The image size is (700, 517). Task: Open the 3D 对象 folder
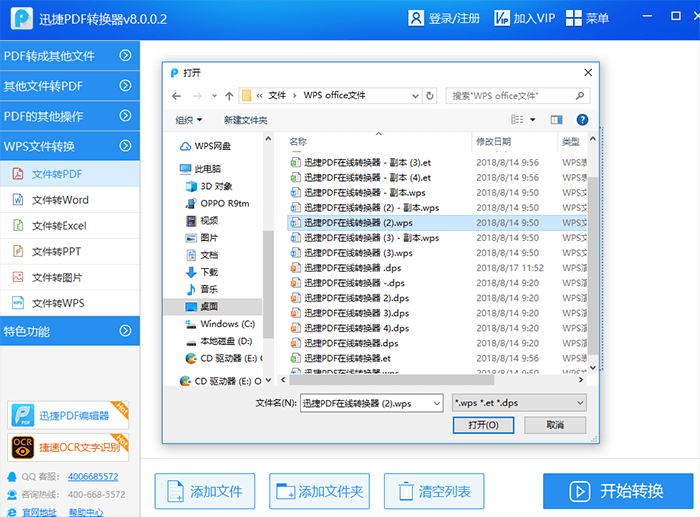coord(209,186)
